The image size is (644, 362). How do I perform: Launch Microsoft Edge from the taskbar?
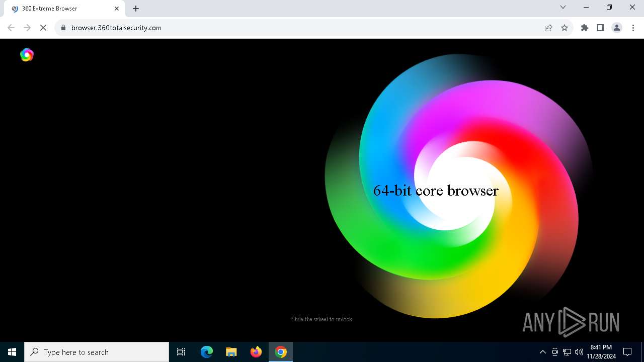coord(207,352)
